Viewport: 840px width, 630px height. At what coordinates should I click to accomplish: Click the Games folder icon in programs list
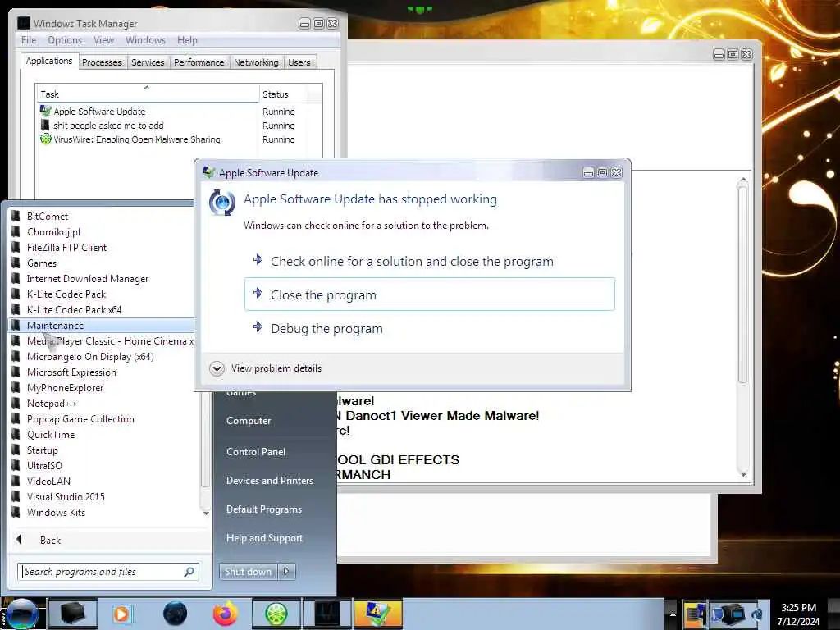[16, 262]
